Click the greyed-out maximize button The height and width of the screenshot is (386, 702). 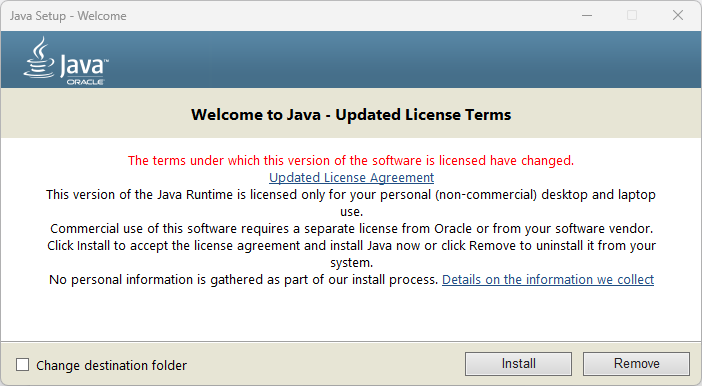point(632,16)
